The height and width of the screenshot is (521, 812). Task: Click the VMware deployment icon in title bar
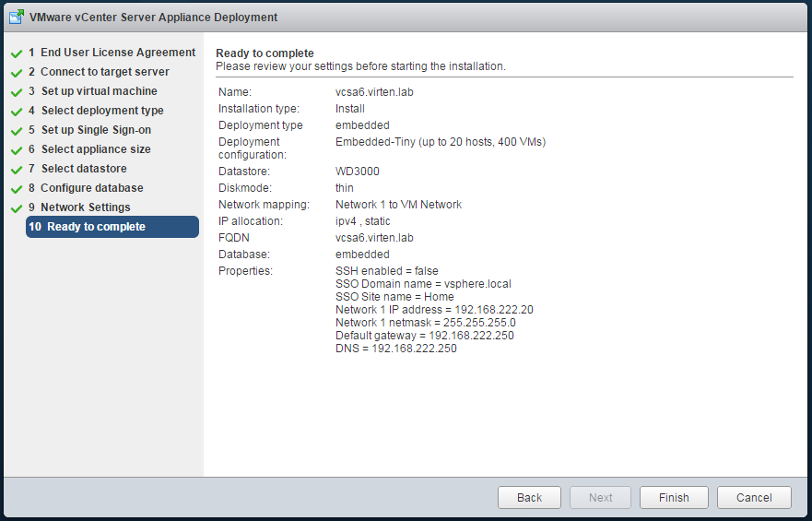[17, 18]
